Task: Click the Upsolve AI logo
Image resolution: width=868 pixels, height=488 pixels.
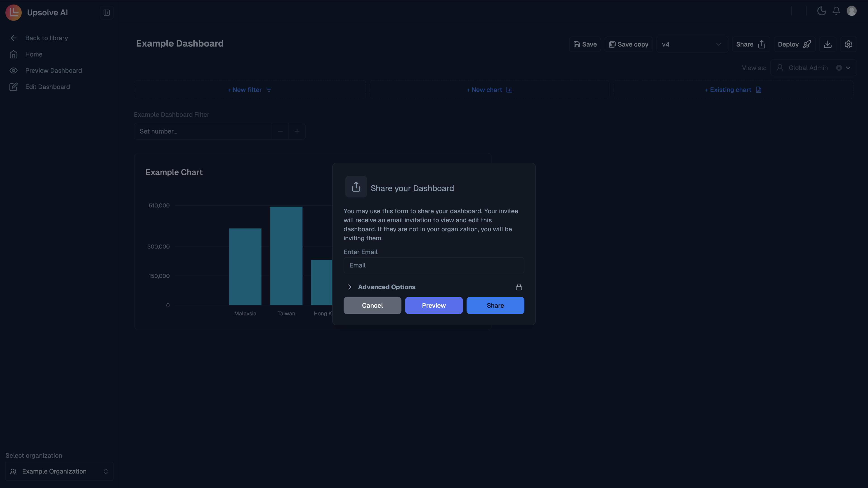Action: (x=14, y=12)
